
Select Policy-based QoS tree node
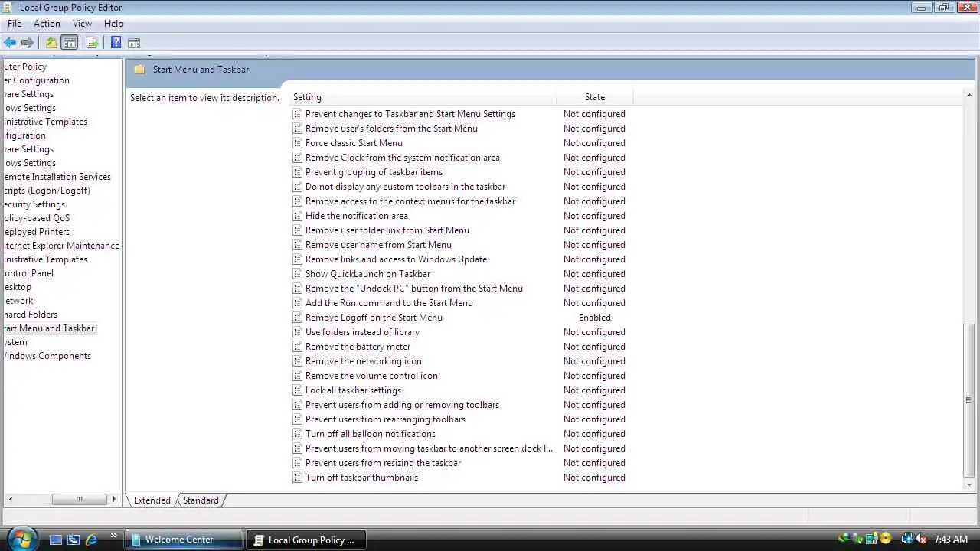pyautogui.click(x=36, y=218)
